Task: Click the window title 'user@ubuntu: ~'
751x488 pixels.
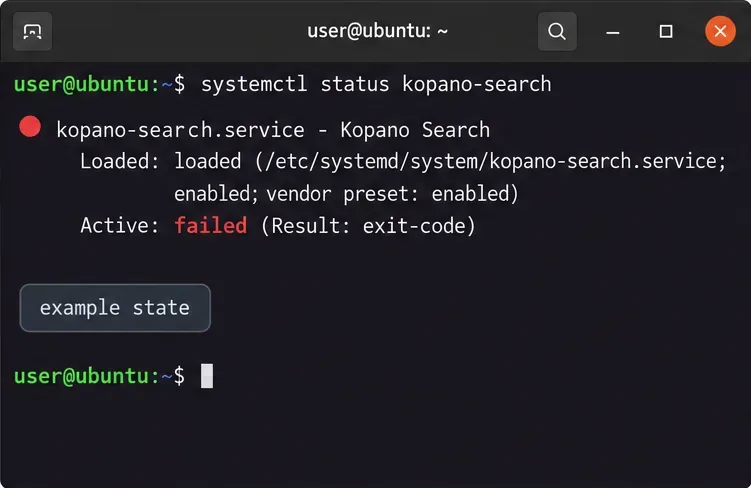Action: [x=377, y=31]
